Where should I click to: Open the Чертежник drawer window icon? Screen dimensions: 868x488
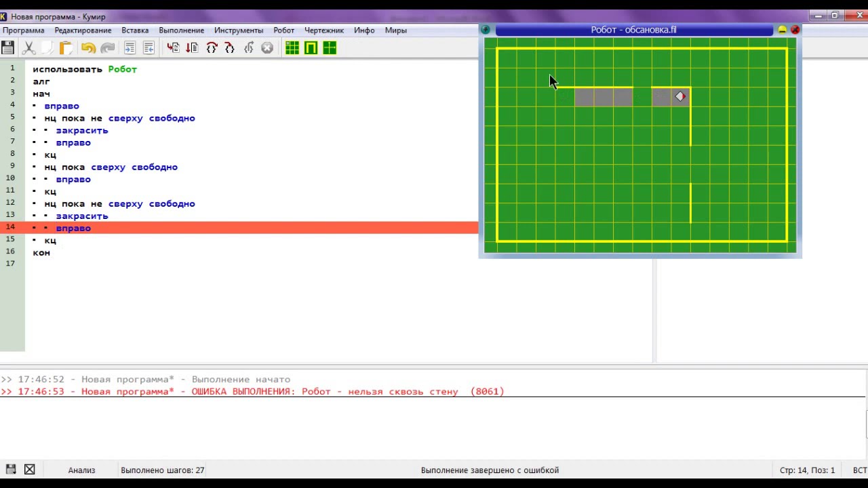coord(330,47)
